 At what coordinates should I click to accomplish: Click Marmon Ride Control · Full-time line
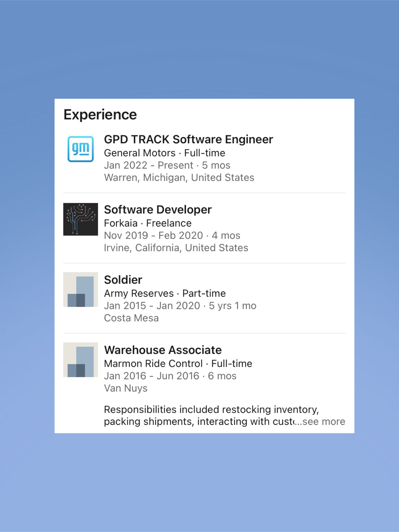click(x=178, y=364)
